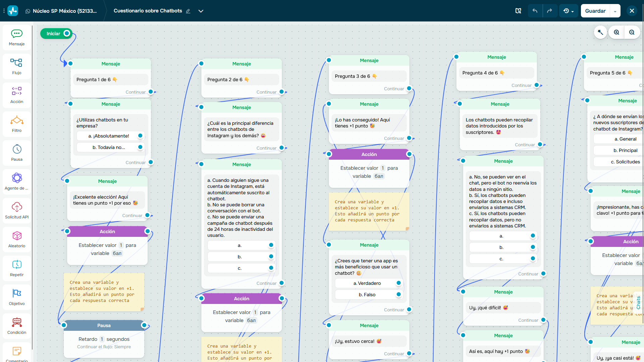Select the Flujo block in sidebar
Viewport: 644px width, 362px height.
pos(17,66)
